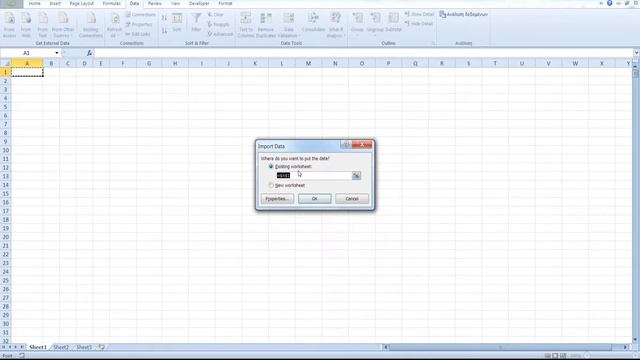
Task: Click the Clear filter icon
Action: coord(216,15)
